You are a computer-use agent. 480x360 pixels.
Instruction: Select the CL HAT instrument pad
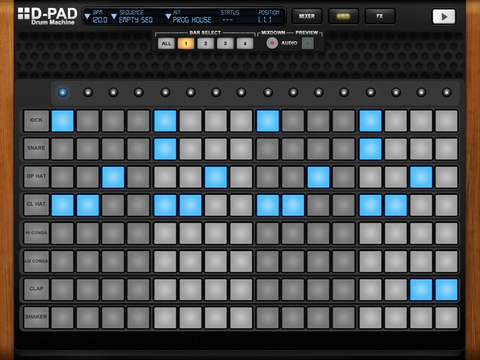pos(36,204)
